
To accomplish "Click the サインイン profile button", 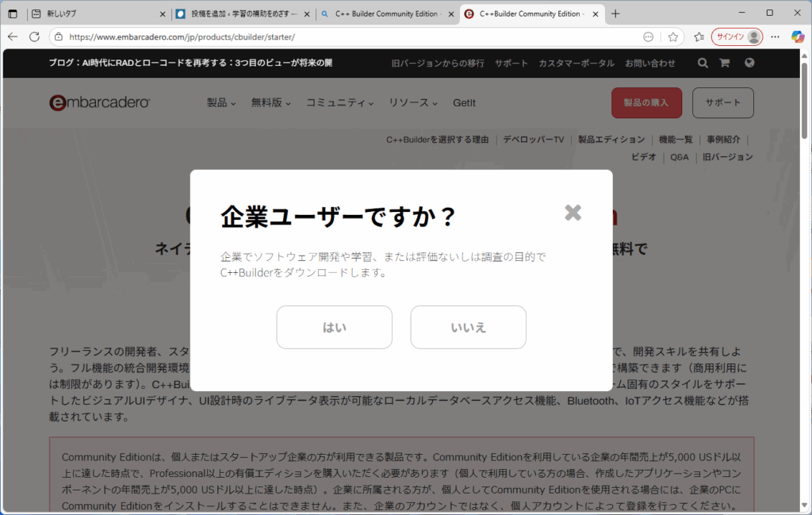I will (x=737, y=37).
